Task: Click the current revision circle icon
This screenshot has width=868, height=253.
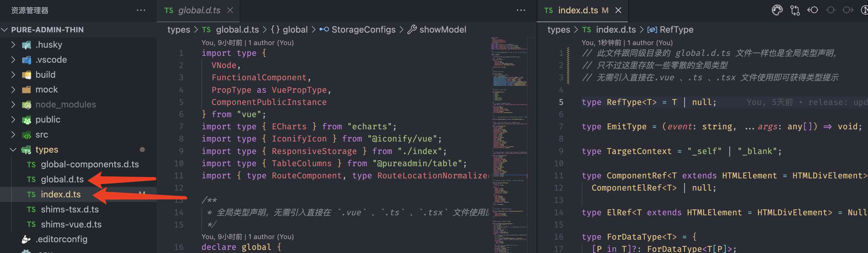Action: (831, 10)
